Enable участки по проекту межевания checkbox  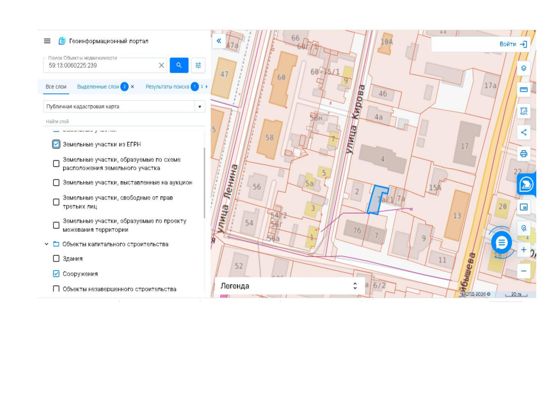[56, 225]
